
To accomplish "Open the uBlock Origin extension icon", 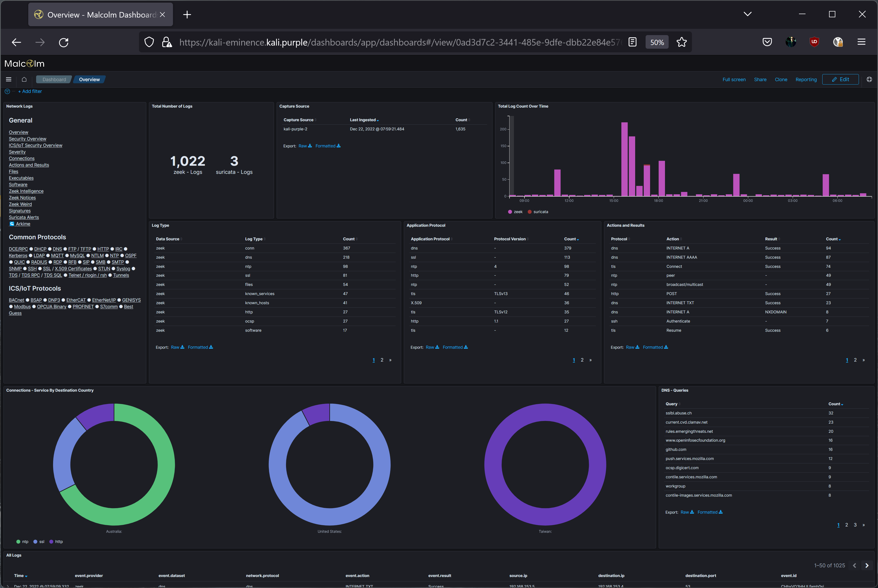I will pyautogui.click(x=814, y=42).
